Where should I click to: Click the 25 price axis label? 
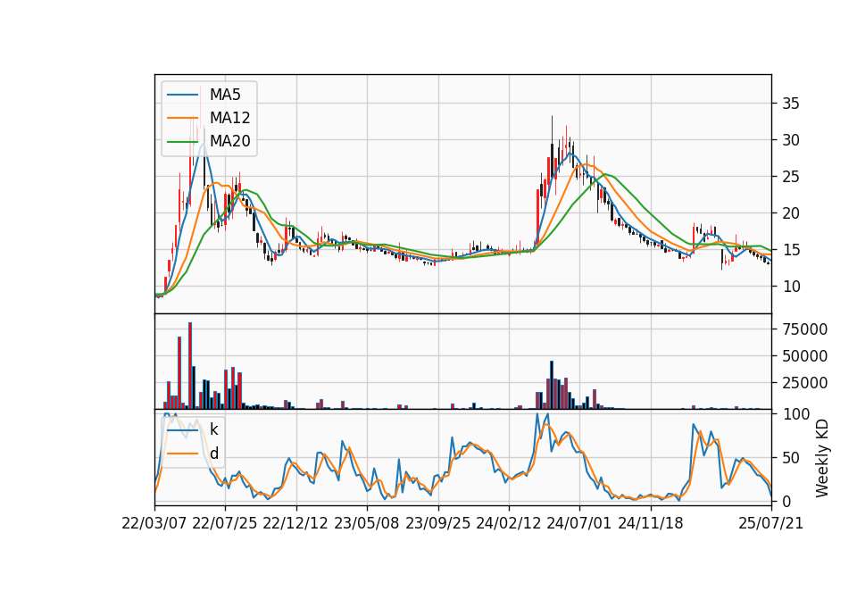(x=791, y=177)
